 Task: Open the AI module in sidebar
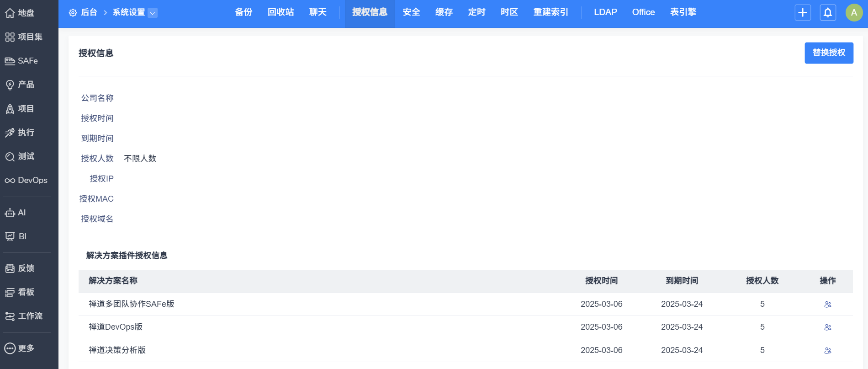16,213
